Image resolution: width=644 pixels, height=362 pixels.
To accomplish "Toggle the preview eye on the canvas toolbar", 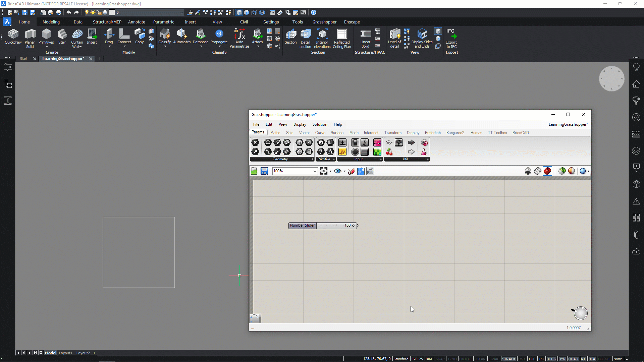I will point(337,171).
